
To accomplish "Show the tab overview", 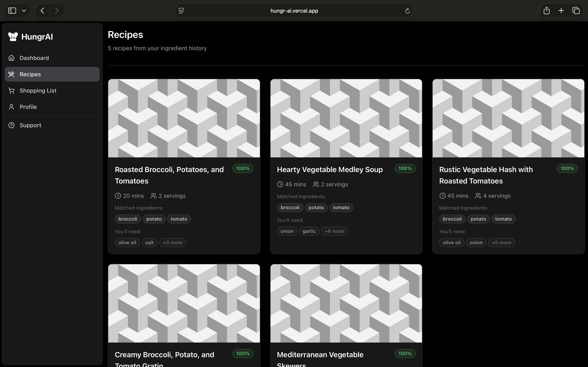I will (576, 11).
